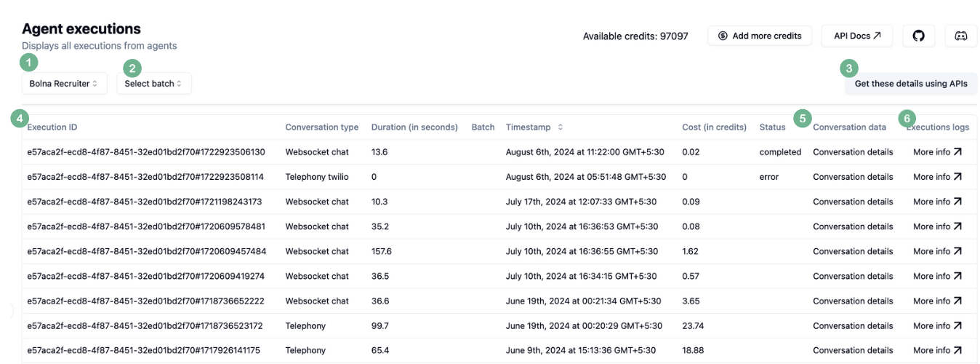The image size is (980, 364).
Task: Open Conversation details for execution ending 1722923508114
Action: [x=853, y=177]
